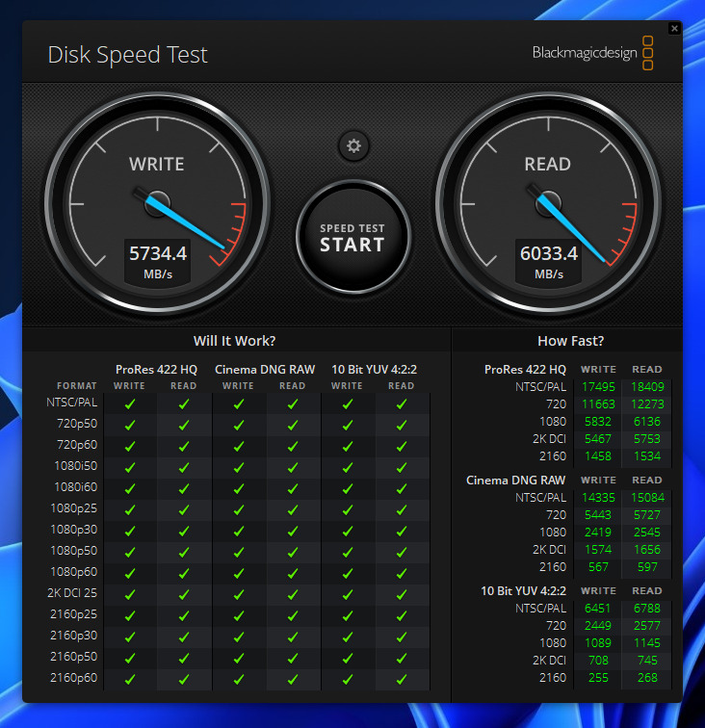The image size is (705, 728).
Task: Click the Write gauge needle dial
Action: tap(157, 203)
